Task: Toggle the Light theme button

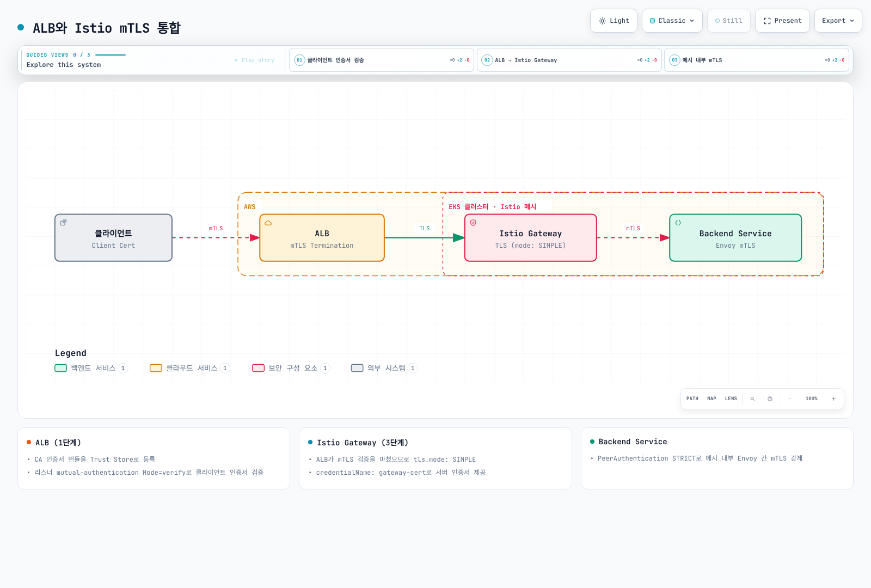Action: 614,21
